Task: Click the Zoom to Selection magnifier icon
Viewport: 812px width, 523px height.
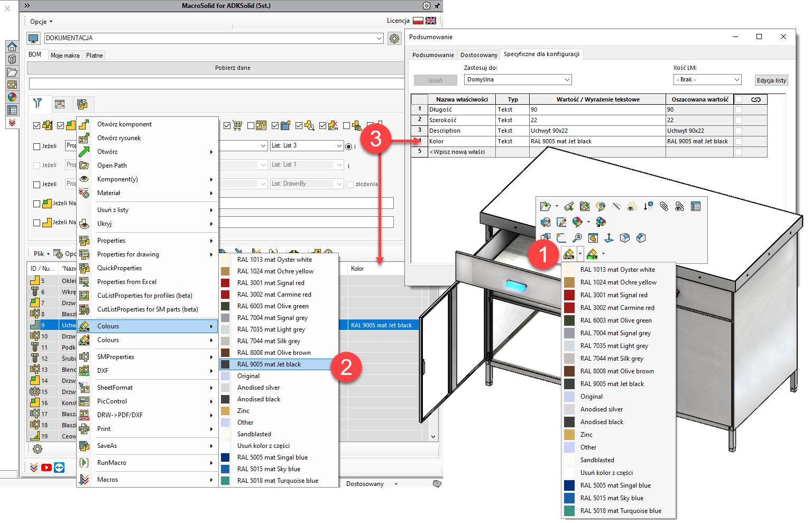Action: (x=577, y=238)
